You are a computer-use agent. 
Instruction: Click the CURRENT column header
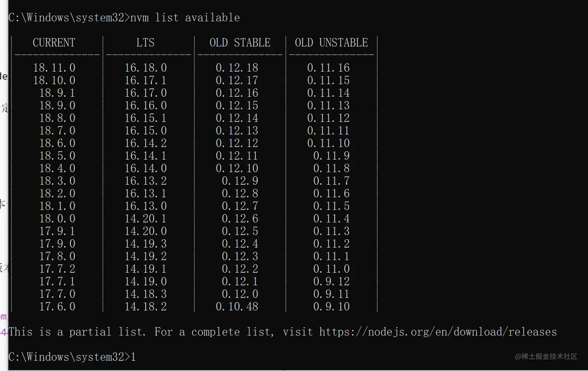click(x=54, y=43)
